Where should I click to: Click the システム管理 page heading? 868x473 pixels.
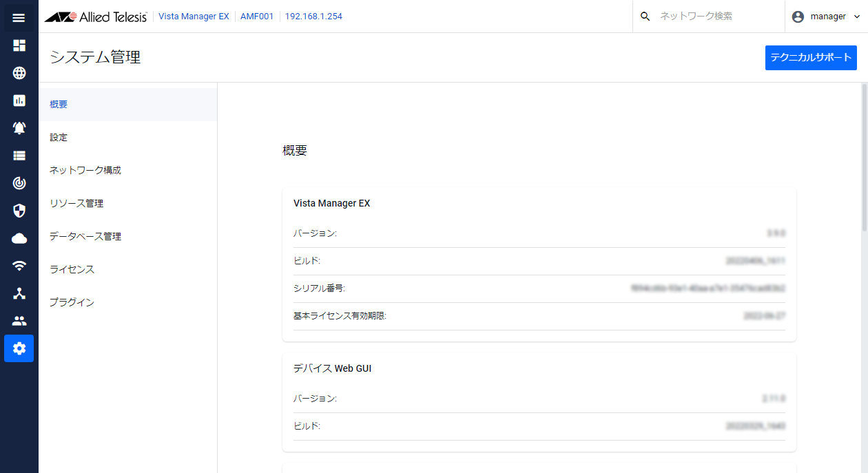(x=95, y=58)
